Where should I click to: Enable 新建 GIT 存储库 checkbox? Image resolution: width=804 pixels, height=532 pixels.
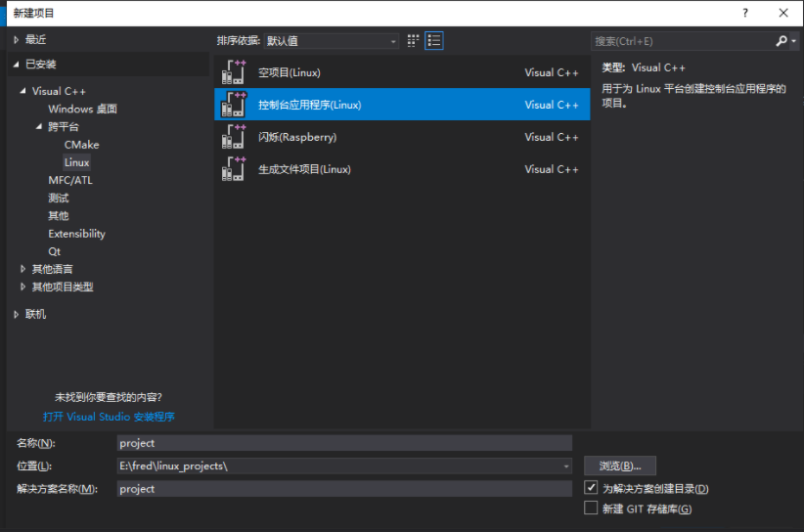[x=591, y=508]
